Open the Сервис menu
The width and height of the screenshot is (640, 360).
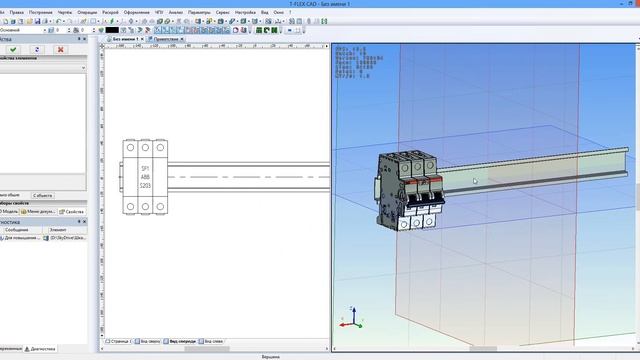coord(222,13)
